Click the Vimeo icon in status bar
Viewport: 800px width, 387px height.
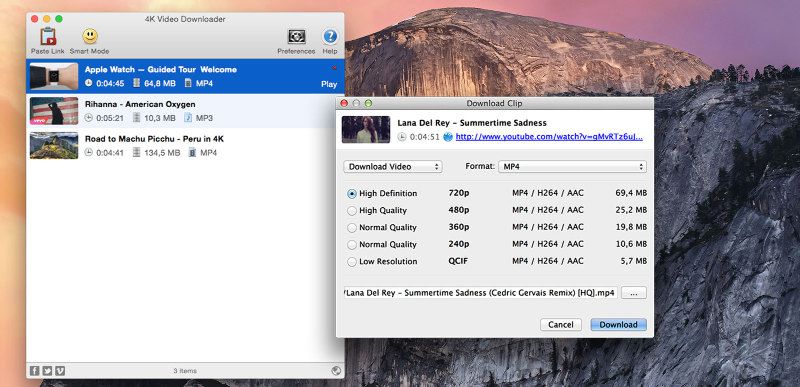coord(60,371)
